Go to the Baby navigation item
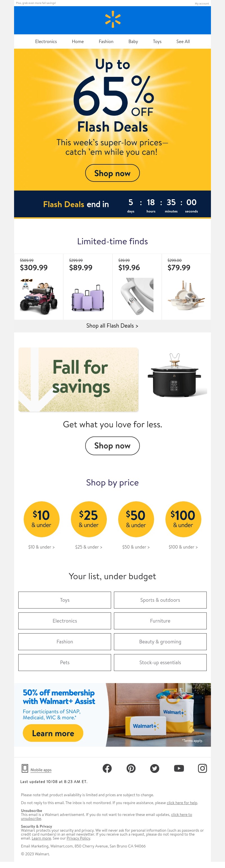This screenshot has height=868, width=225. tap(133, 41)
